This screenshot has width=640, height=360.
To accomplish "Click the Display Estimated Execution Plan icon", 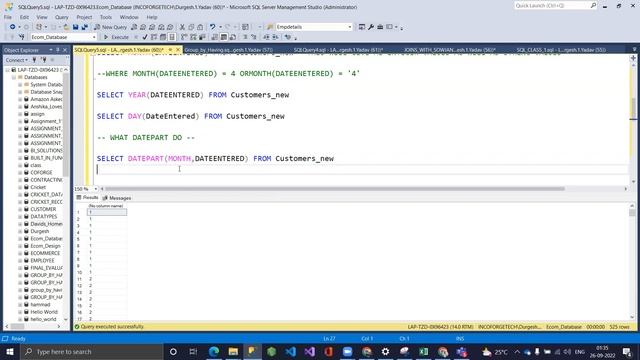I will 154,37.
